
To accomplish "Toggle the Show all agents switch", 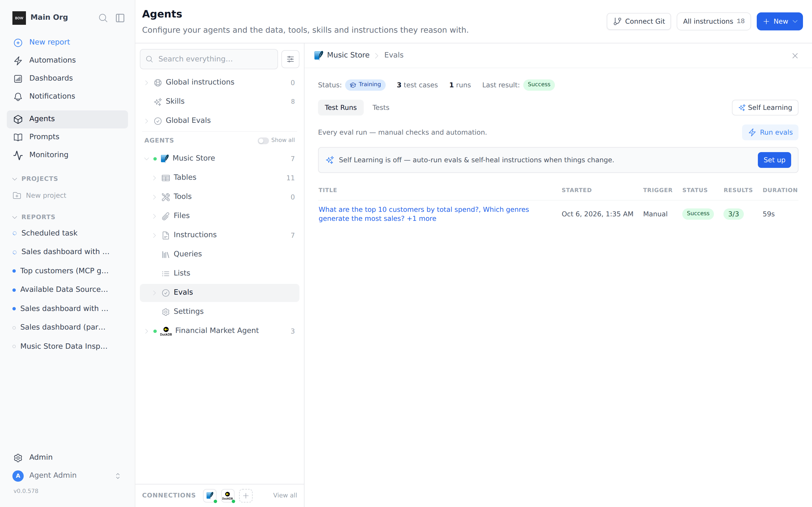I will [x=263, y=141].
